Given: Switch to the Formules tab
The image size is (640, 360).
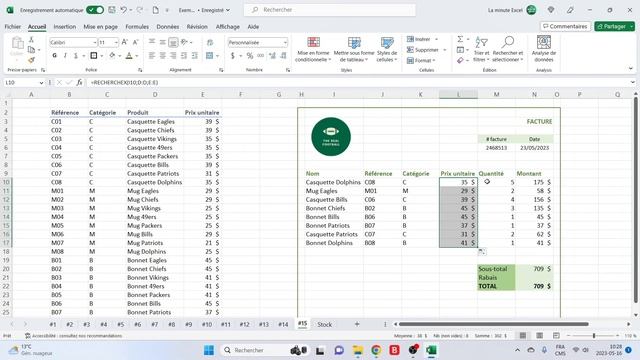Looking at the screenshot, I should (137, 27).
